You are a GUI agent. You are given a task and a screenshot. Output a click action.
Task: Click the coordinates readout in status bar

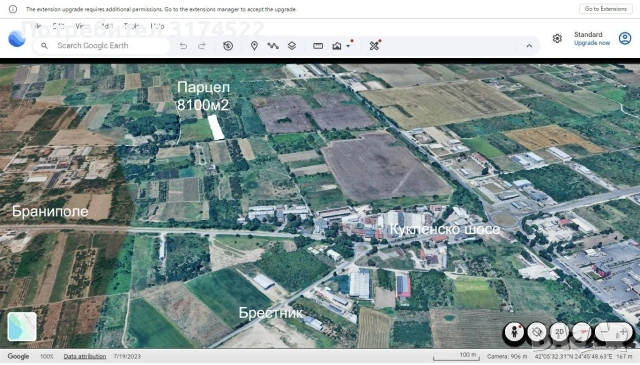point(573,356)
